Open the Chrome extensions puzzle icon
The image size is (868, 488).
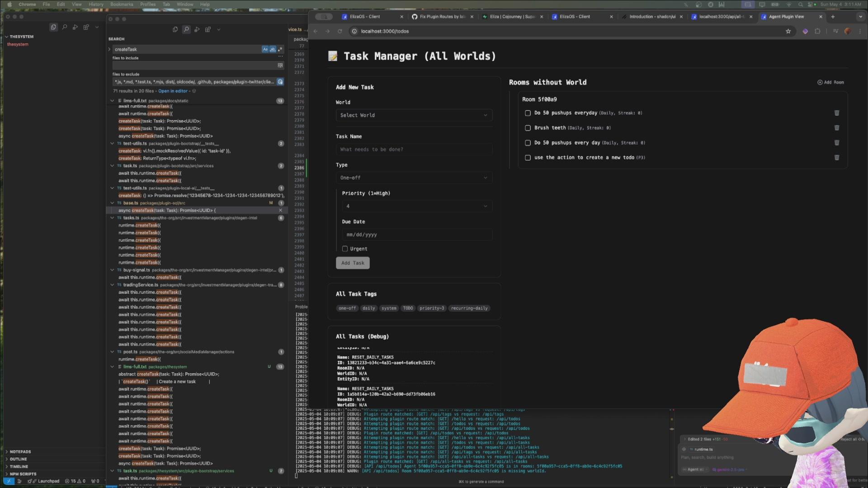[x=817, y=31]
